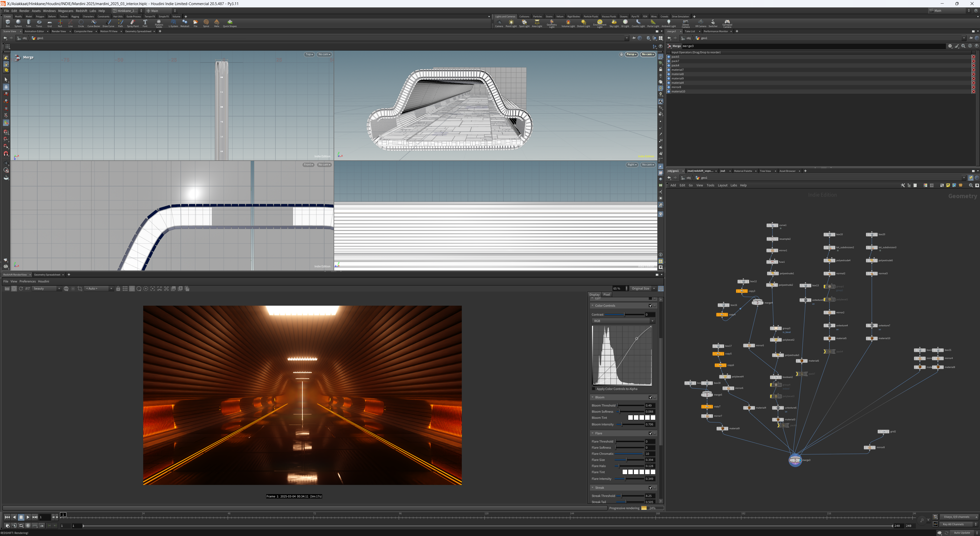The height and width of the screenshot is (536, 980).
Task: Open the merge3 parameter gear menu
Action: (x=950, y=46)
